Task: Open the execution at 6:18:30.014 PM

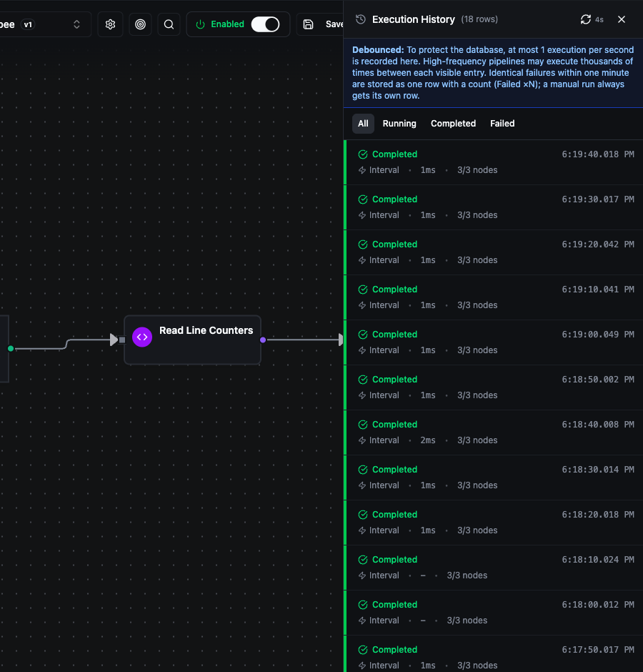Action: (x=494, y=477)
